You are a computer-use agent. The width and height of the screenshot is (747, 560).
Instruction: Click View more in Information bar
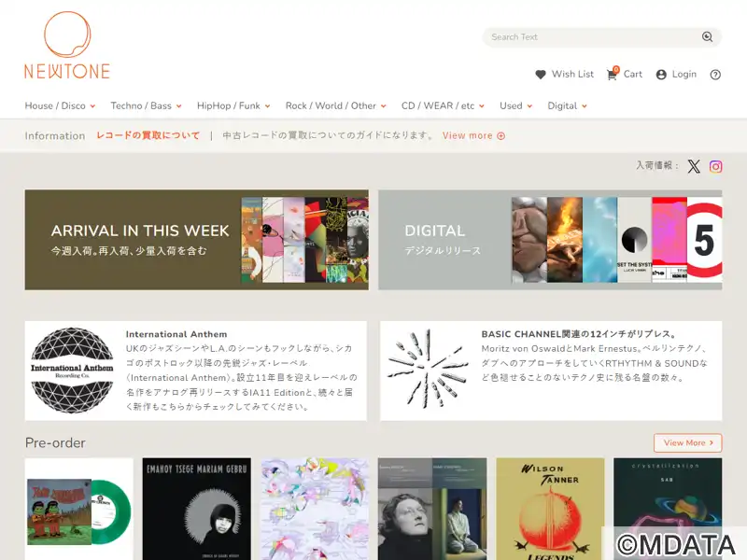point(473,135)
